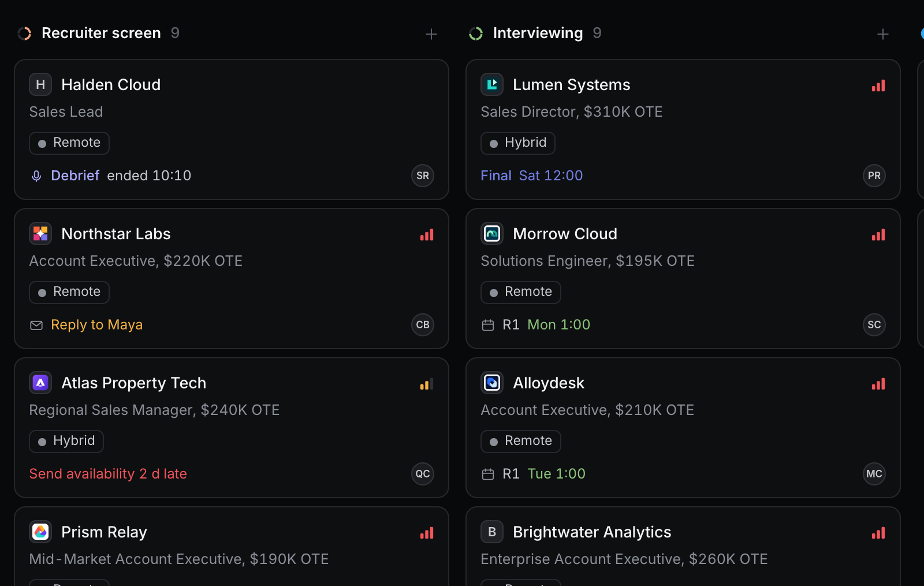Add card to Recruiter screen column

431,34
